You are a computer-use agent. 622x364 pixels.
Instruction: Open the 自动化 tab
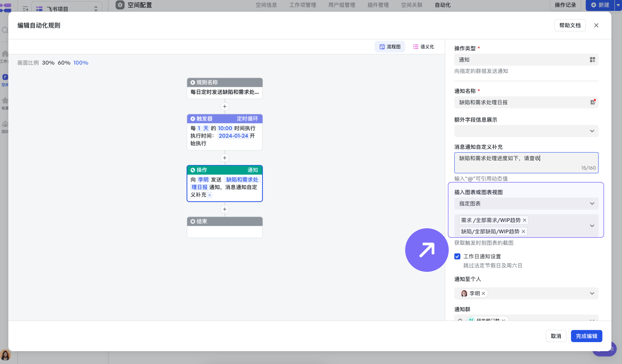pos(443,5)
